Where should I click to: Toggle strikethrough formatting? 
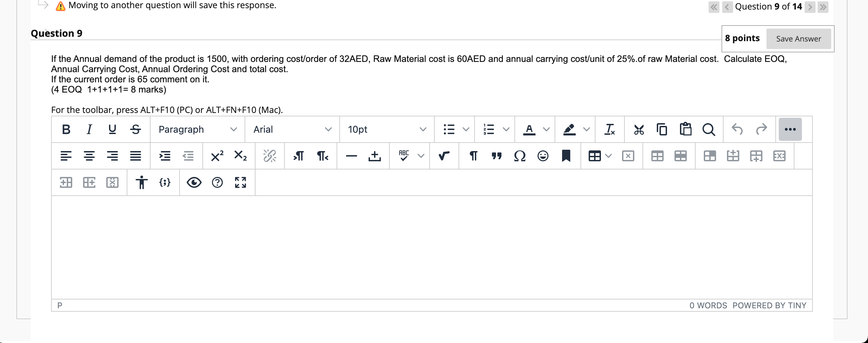tap(136, 129)
